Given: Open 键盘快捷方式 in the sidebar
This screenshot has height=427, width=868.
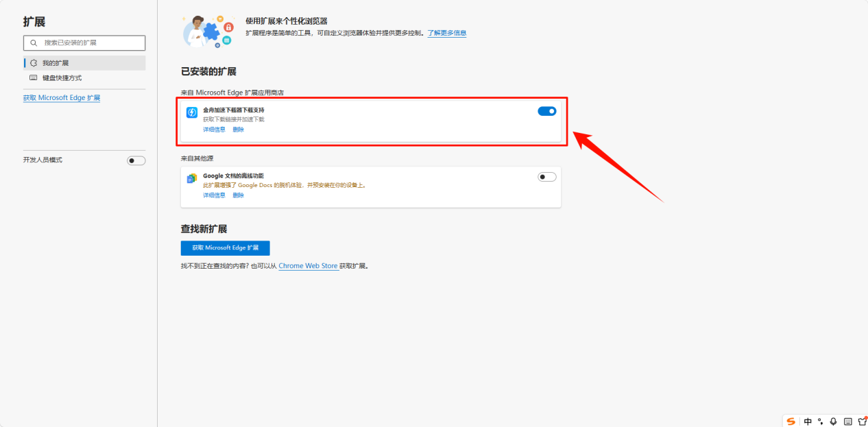Looking at the screenshot, I should click(62, 78).
